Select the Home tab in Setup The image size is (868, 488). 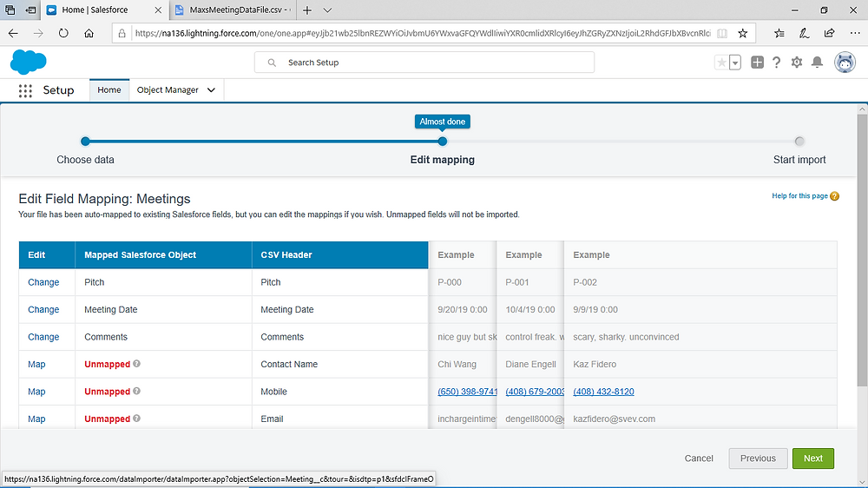(109, 90)
